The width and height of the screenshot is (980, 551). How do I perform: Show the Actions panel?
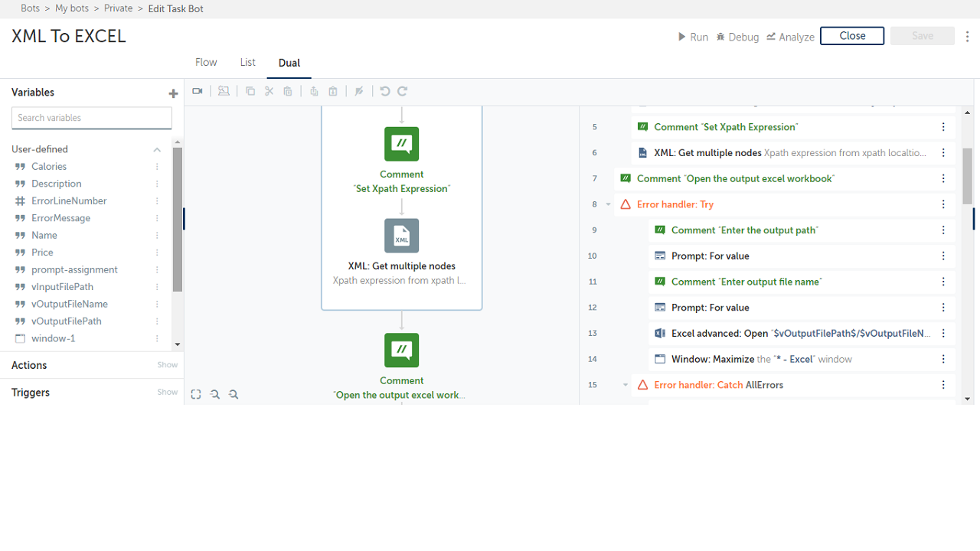point(167,365)
